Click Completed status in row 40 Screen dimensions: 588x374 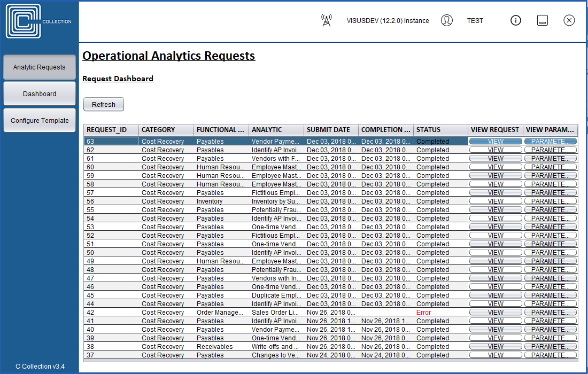440,330
